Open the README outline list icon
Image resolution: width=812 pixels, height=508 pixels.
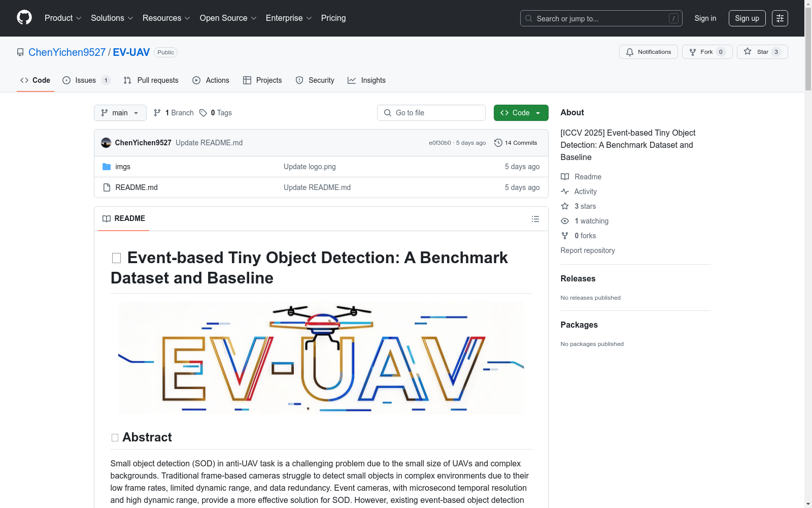[x=535, y=218]
